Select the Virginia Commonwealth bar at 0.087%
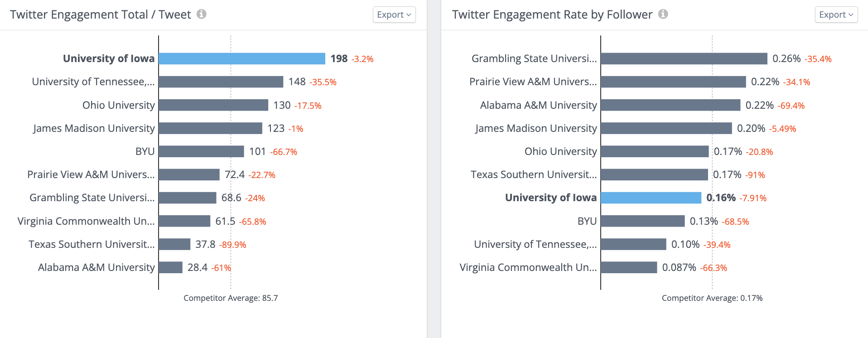This screenshot has width=868, height=338. [x=628, y=267]
